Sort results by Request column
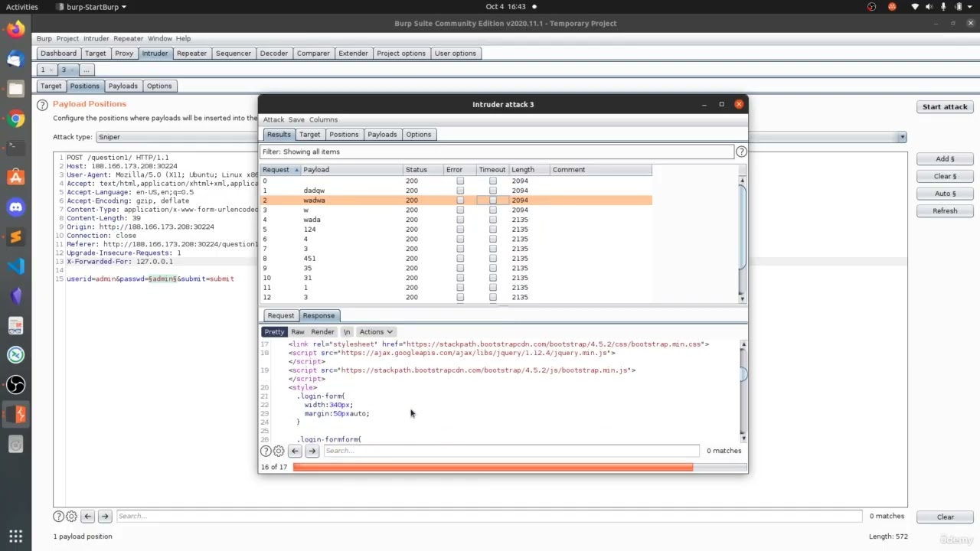Image resolution: width=980 pixels, height=551 pixels. (x=280, y=170)
